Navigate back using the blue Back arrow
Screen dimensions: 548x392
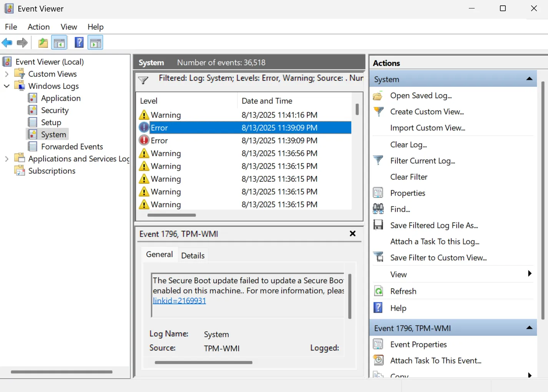point(7,42)
